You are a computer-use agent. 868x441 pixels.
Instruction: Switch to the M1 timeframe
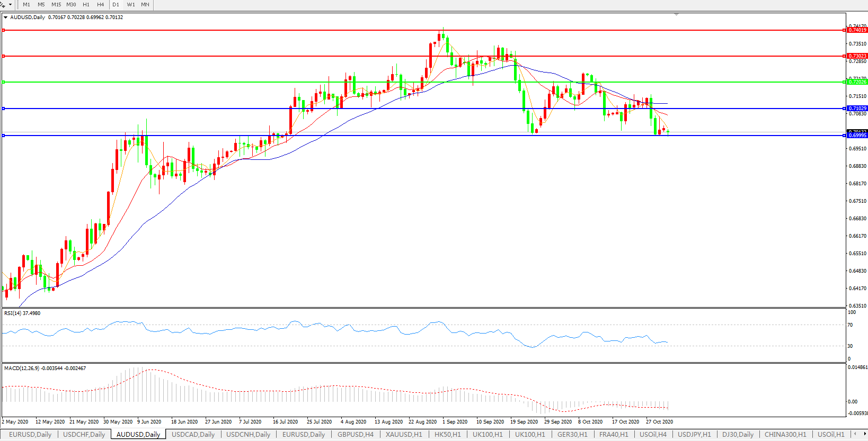(26, 5)
